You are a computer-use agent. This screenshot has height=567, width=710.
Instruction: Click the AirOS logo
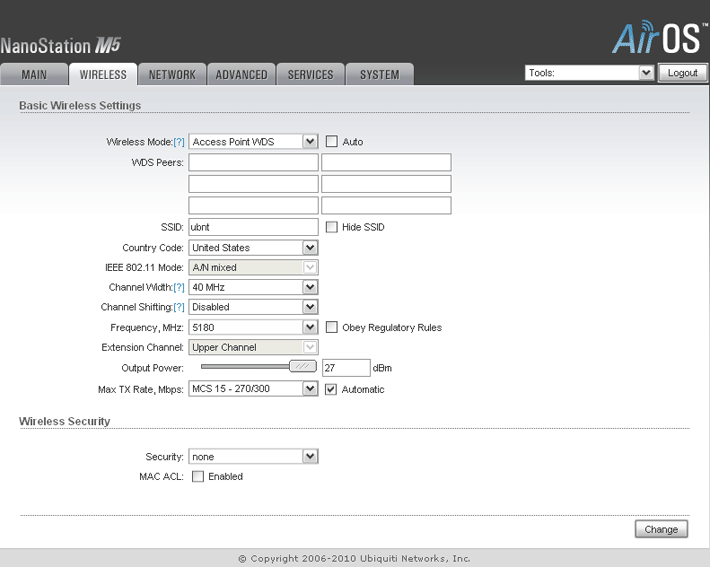tap(658, 37)
